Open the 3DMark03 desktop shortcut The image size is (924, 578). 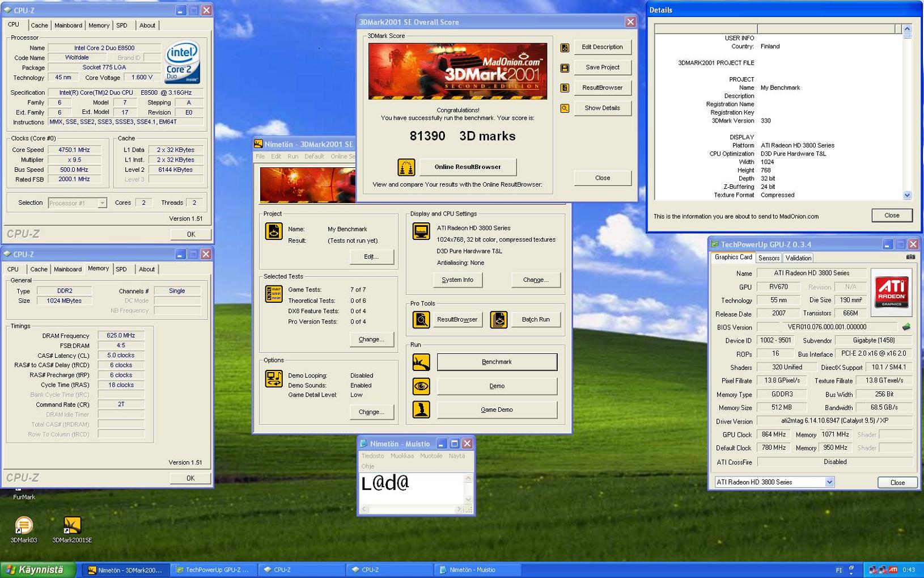coord(24,529)
